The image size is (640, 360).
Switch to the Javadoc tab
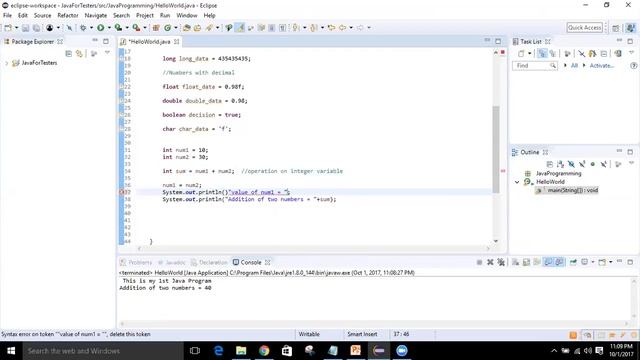click(172, 262)
